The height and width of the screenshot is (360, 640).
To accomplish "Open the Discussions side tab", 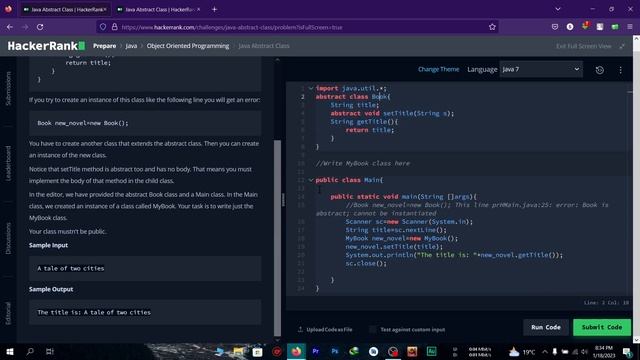I will 8,238.
